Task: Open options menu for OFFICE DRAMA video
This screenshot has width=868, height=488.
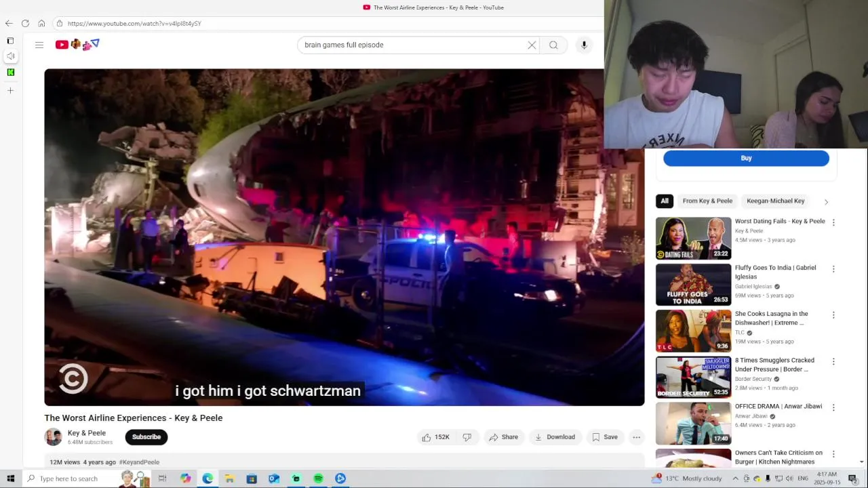Action: pyautogui.click(x=833, y=407)
